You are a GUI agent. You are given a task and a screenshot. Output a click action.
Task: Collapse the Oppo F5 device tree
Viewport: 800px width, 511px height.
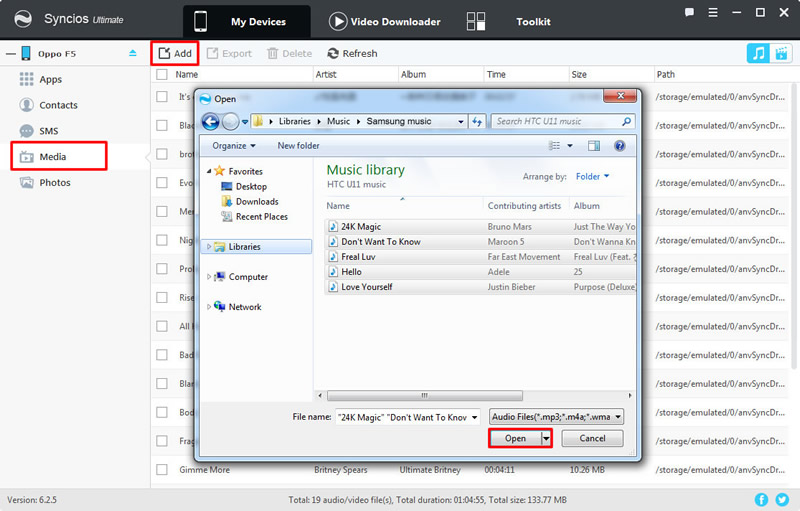pos(11,53)
